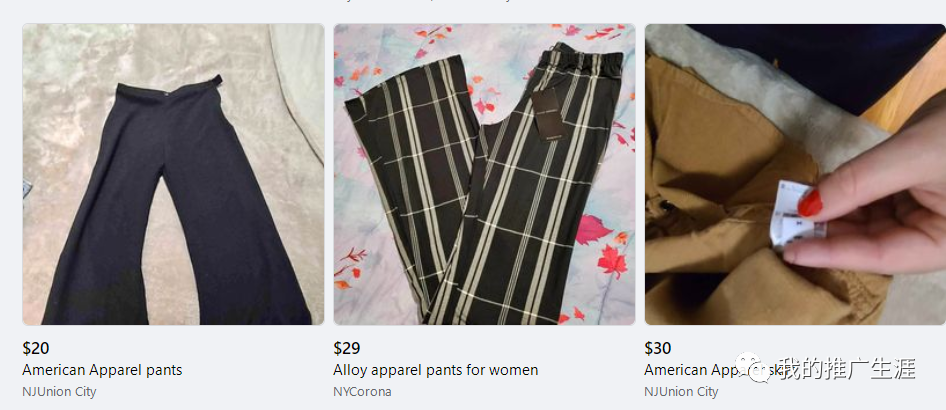This screenshot has height=410, width=946.
Task: Click the white care label in skirt photo
Action: [795, 214]
